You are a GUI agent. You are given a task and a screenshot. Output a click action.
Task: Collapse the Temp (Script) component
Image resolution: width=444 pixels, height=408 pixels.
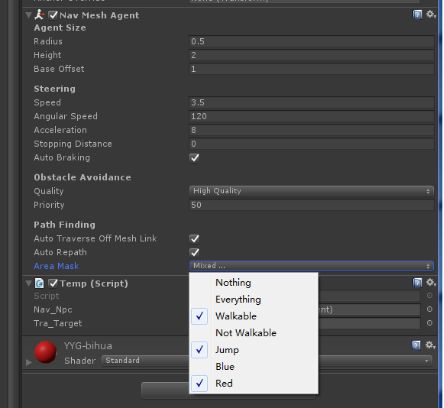pyautogui.click(x=29, y=284)
